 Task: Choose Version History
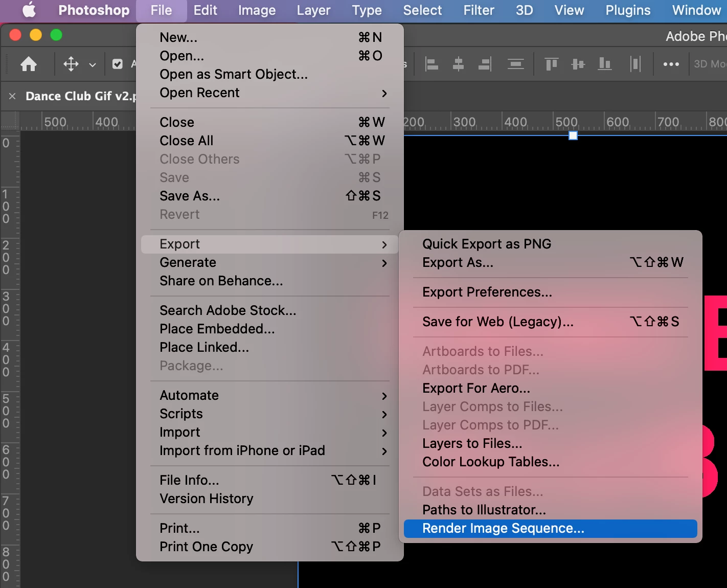click(x=270, y=499)
